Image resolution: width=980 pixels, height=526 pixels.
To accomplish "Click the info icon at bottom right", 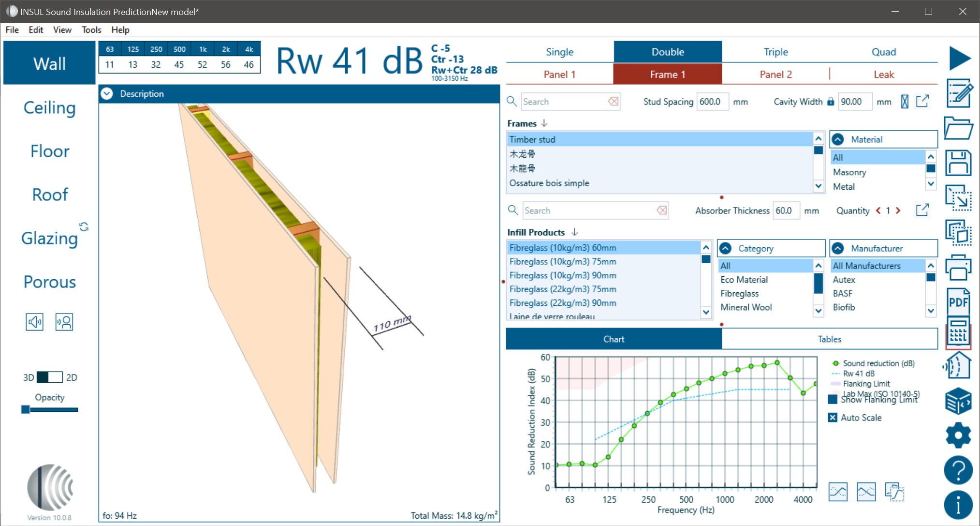I will coord(958,505).
